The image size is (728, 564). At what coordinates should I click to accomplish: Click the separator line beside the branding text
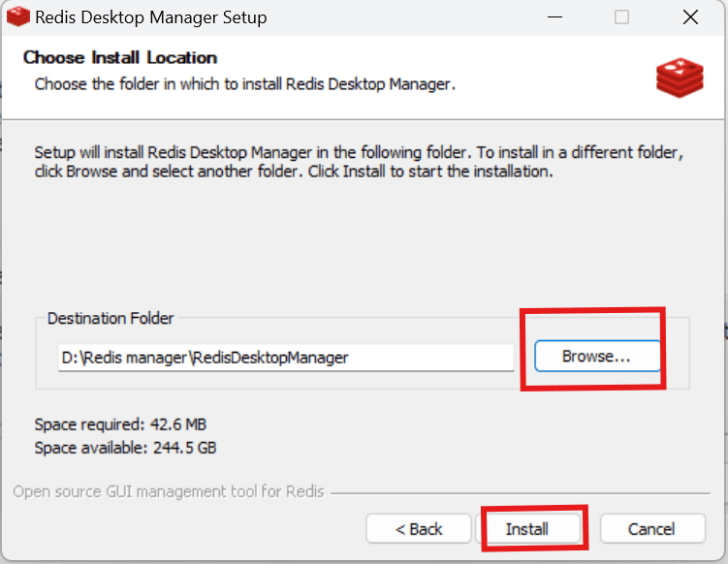[521, 493]
